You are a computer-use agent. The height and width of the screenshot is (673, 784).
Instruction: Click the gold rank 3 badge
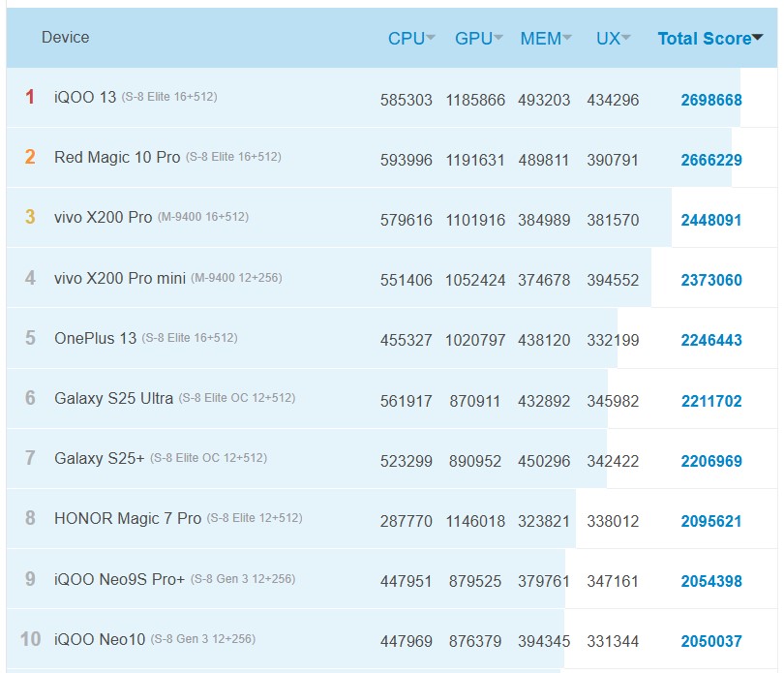click(x=30, y=217)
